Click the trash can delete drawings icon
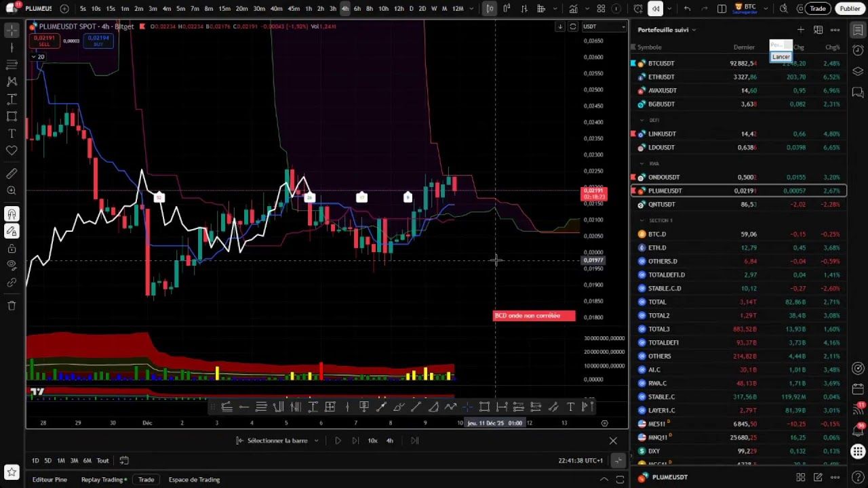The image size is (868, 488). 12,306
